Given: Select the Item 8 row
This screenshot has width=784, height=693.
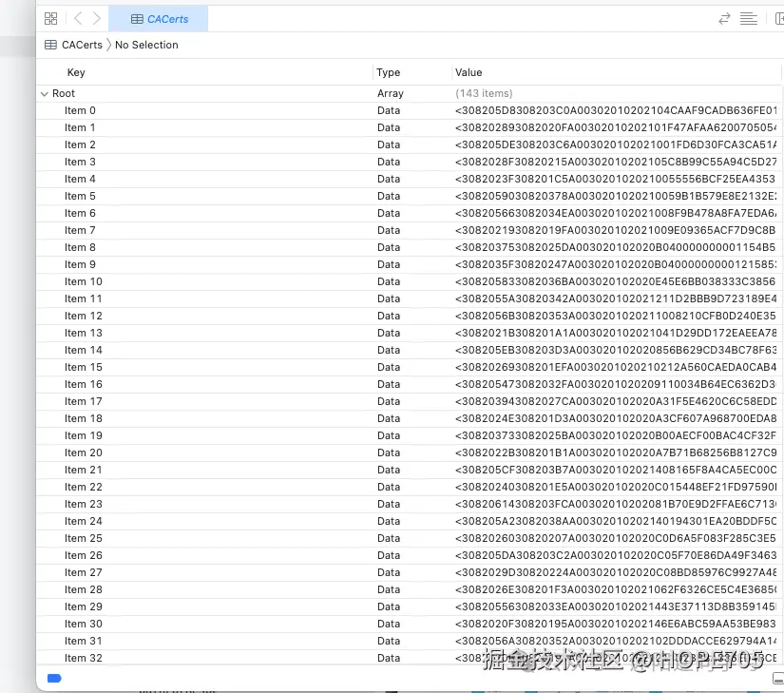Looking at the screenshot, I should coord(409,247).
